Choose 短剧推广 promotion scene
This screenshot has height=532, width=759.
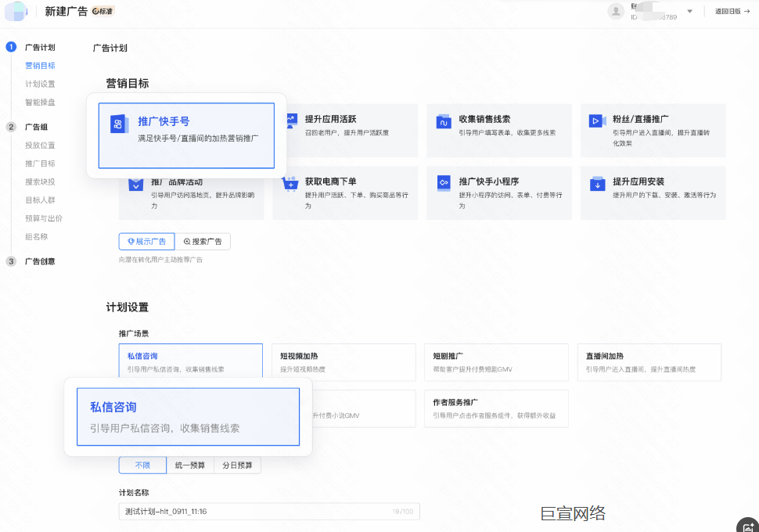pos(496,362)
